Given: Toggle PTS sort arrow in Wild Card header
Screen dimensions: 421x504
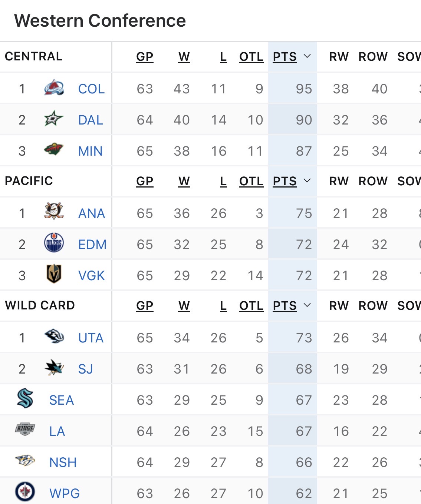Looking at the screenshot, I should [307, 305].
